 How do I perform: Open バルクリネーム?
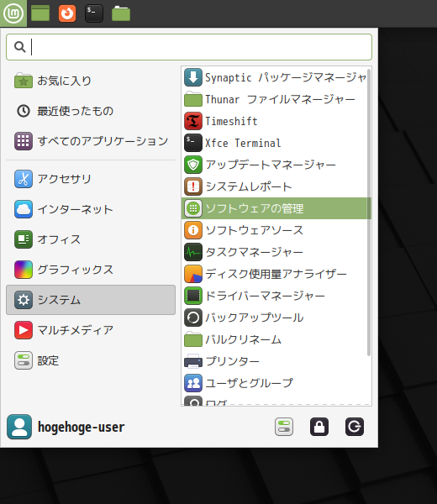275,339
